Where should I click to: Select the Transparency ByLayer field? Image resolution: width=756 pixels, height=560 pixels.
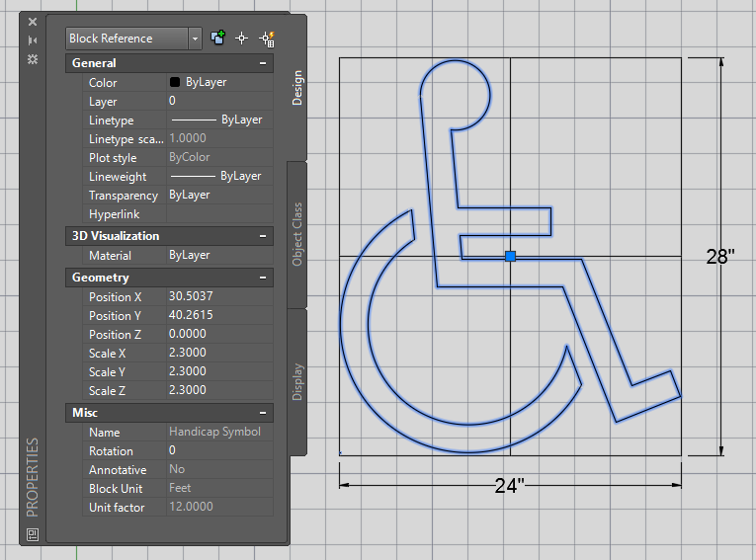pos(219,196)
